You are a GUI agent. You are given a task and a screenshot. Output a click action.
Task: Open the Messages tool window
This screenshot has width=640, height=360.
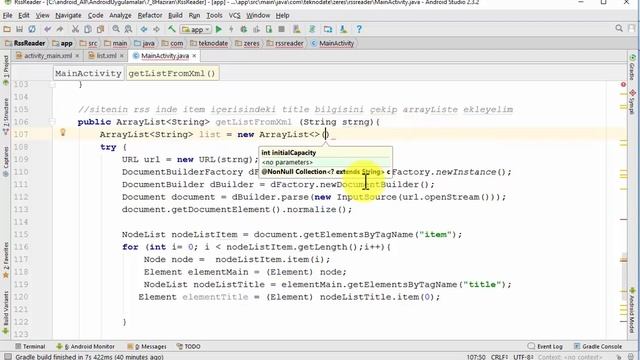click(147, 346)
